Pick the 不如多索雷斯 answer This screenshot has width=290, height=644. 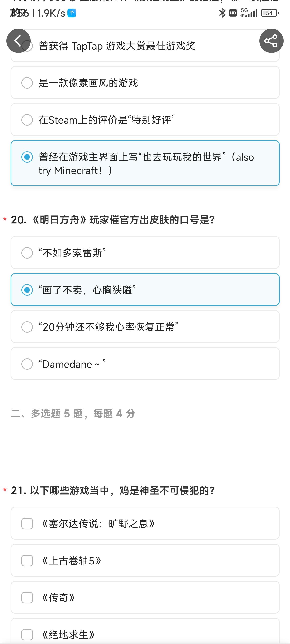tap(145, 252)
